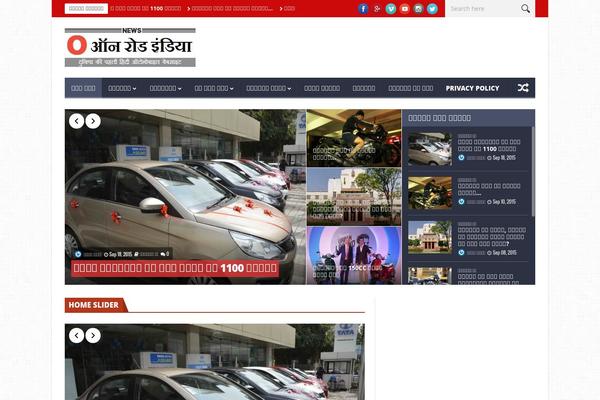Open the Instagram social icon
This screenshot has width=600, height=400.
(x=418, y=8)
